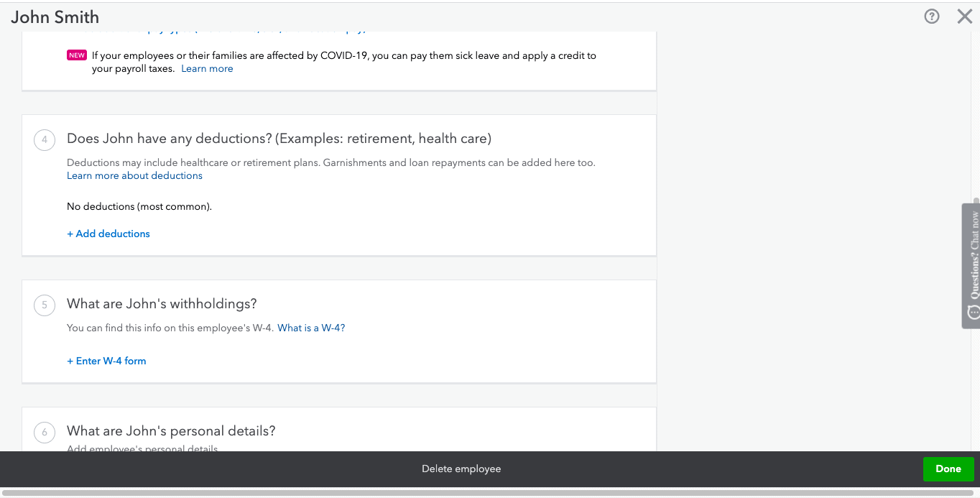
Task: Click the 'You can find this info' W-4 text
Action: point(170,328)
